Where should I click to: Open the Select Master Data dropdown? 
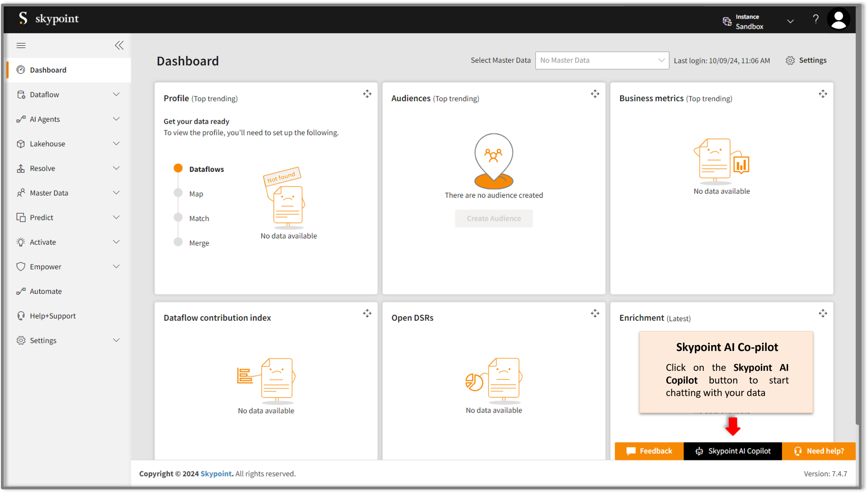[x=602, y=61]
